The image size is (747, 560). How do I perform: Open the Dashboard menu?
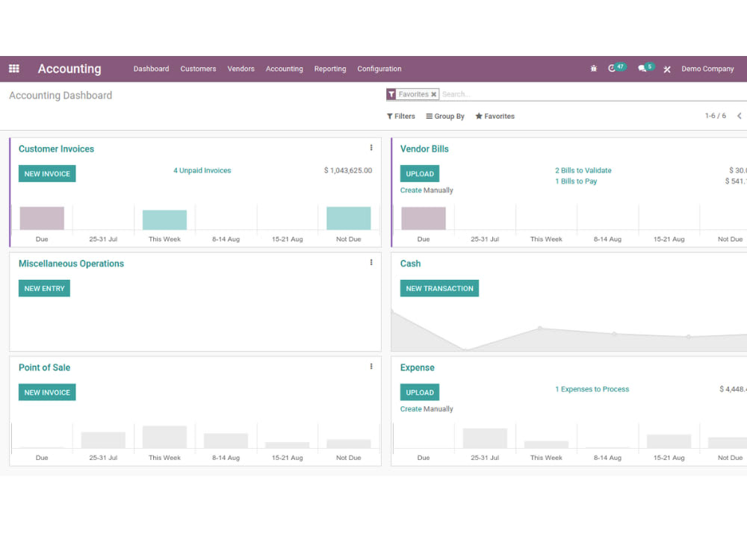151,69
